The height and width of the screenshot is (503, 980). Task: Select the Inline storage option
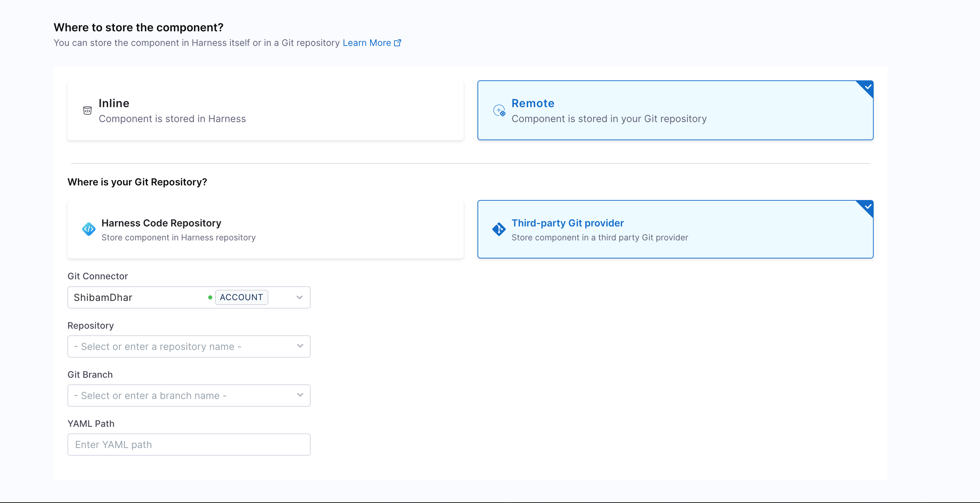(x=265, y=110)
